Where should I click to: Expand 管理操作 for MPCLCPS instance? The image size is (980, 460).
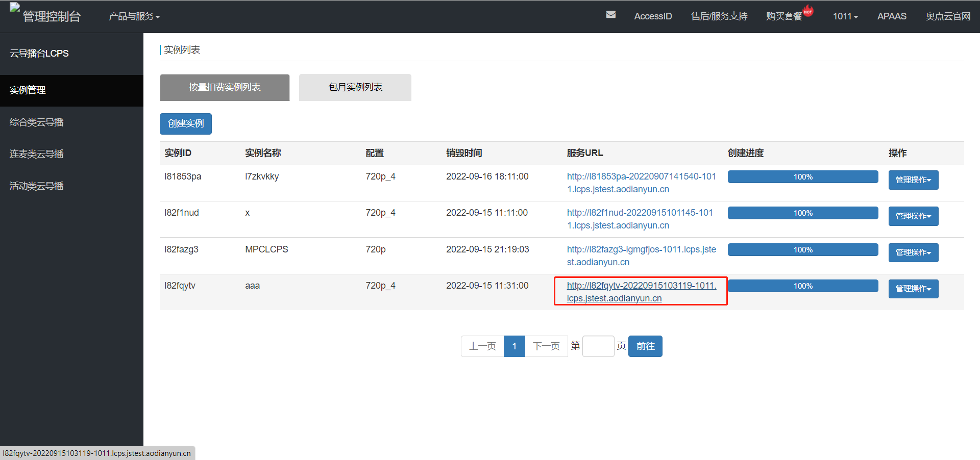pyautogui.click(x=913, y=252)
